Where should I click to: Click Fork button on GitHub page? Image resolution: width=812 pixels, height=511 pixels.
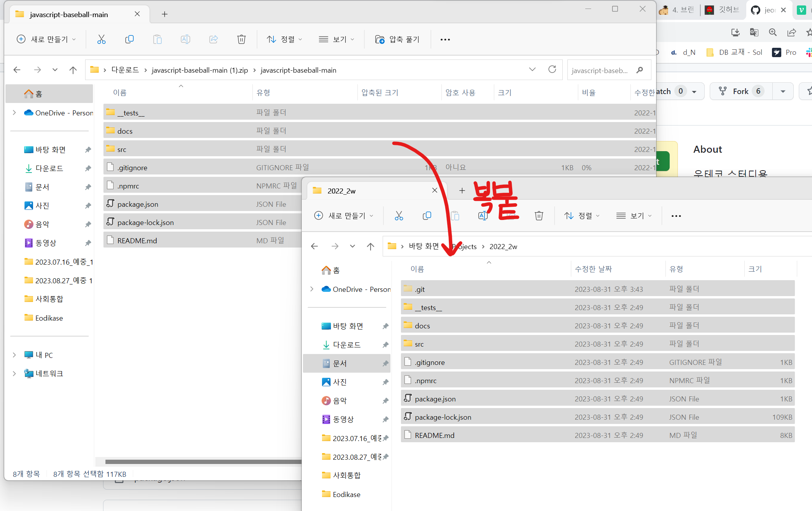pyautogui.click(x=741, y=91)
